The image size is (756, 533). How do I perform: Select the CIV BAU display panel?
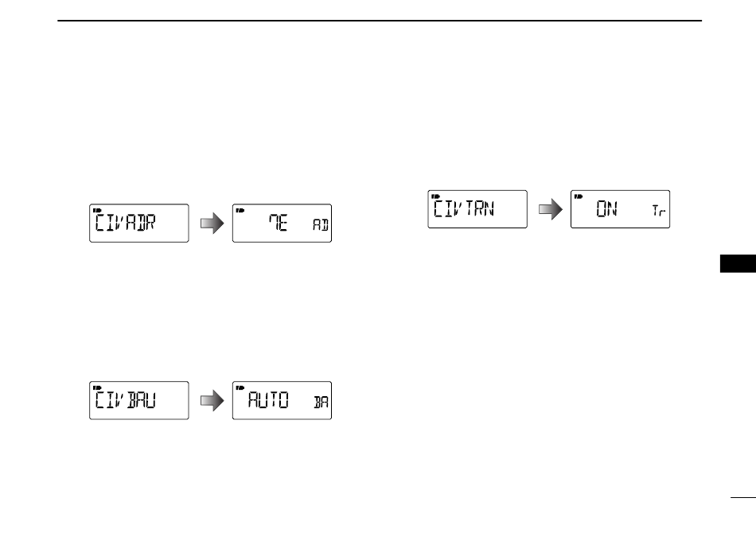138,400
